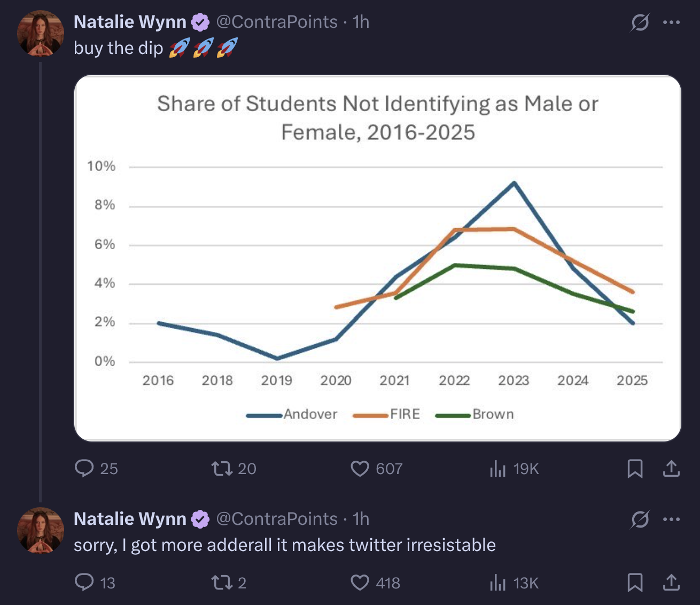
Task: View analytics for the 19K views tweet
Action: pyautogui.click(x=497, y=469)
